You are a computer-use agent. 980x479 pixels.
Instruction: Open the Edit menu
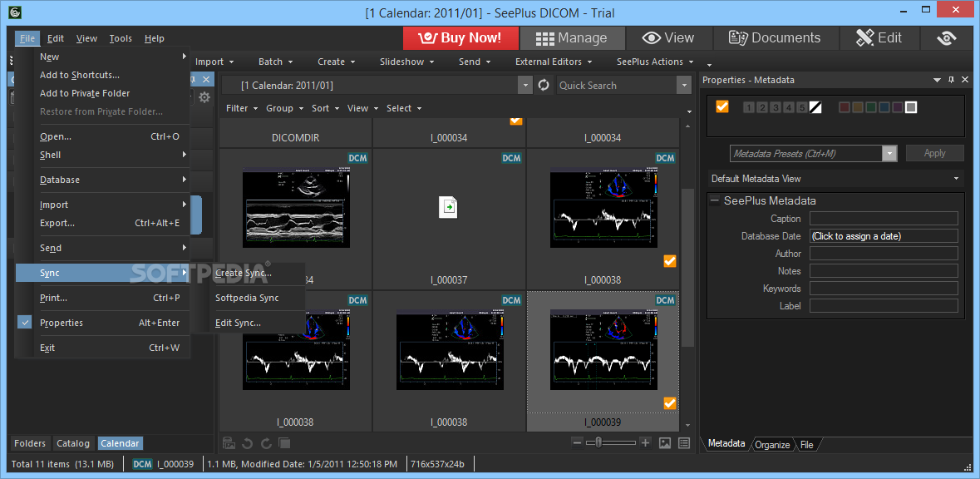click(x=56, y=38)
